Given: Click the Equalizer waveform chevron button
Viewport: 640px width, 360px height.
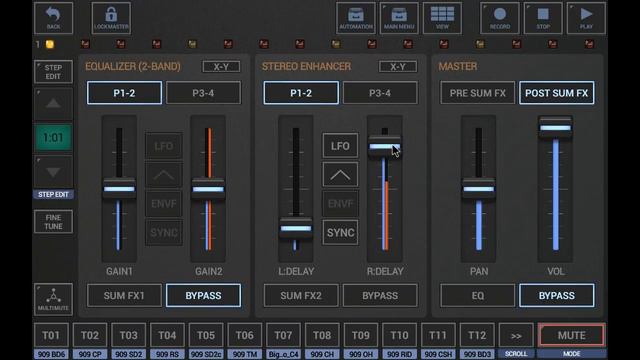Looking at the screenshot, I should coord(164,175).
